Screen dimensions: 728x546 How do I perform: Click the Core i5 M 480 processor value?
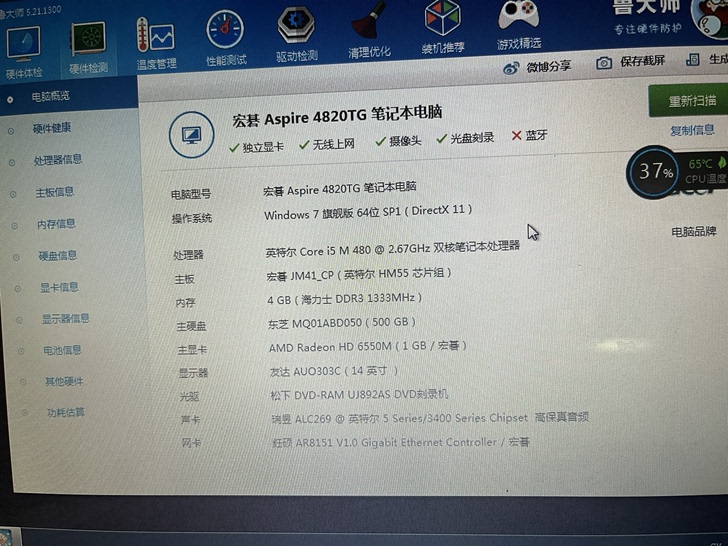pos(392,249)
